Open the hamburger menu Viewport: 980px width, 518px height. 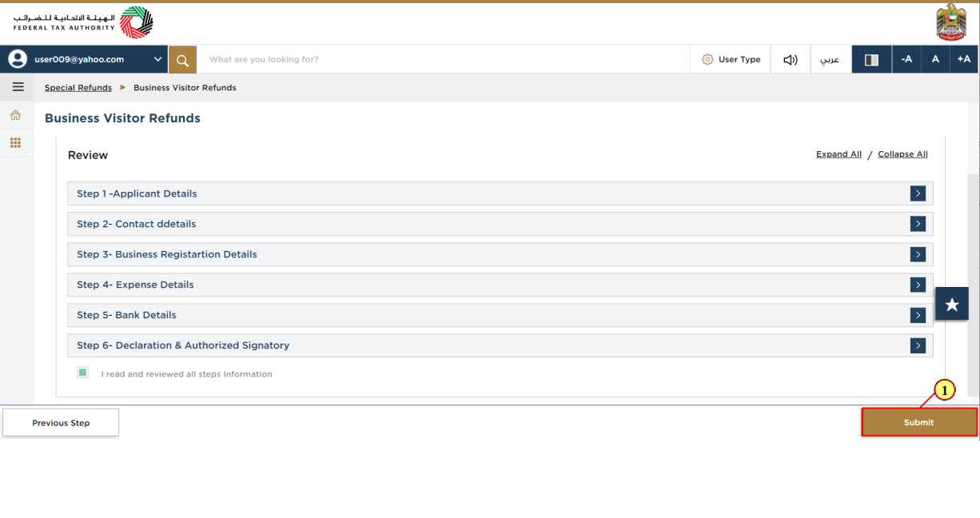pos(18,87)
